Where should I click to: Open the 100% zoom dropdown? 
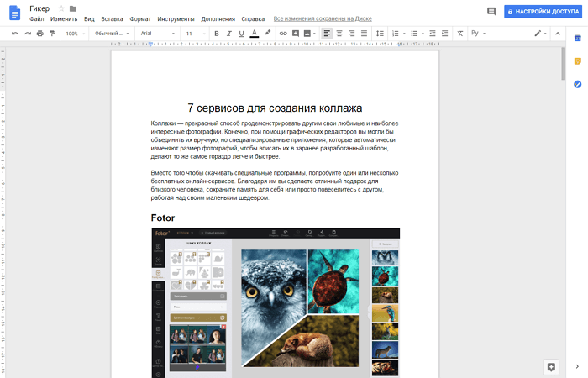click(x=74, y=34)
